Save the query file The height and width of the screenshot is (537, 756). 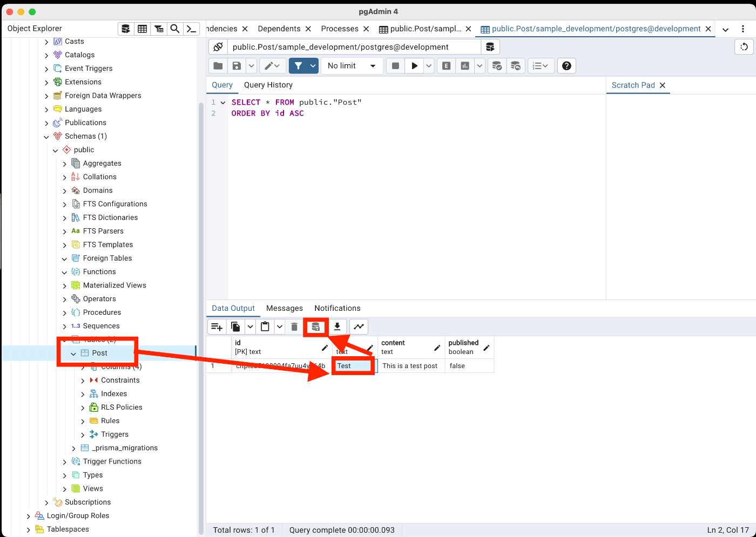237,66
